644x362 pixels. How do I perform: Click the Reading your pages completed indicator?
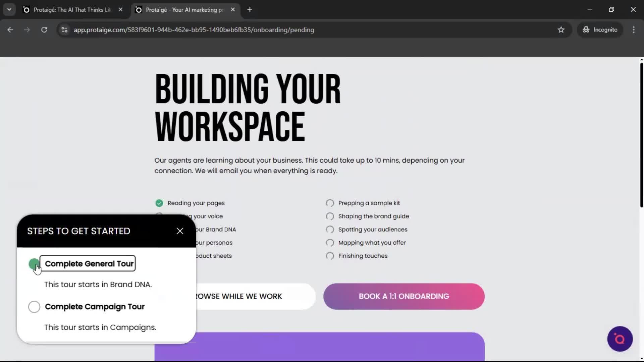(159, 203)
